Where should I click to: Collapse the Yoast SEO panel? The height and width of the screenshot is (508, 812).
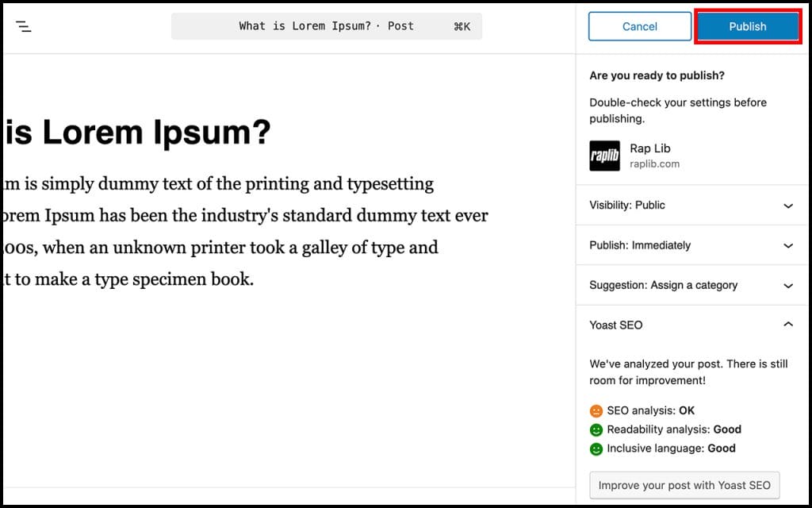788,325
